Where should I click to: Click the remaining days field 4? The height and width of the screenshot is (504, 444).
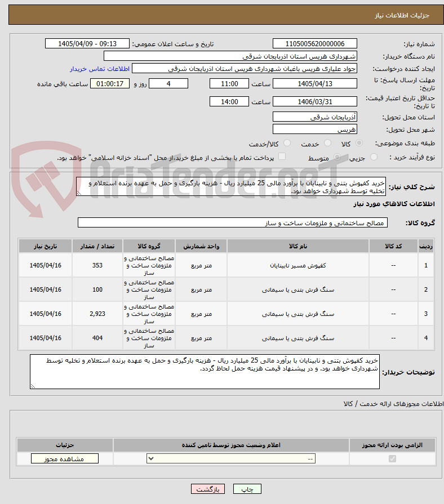[x=168, y=83]
